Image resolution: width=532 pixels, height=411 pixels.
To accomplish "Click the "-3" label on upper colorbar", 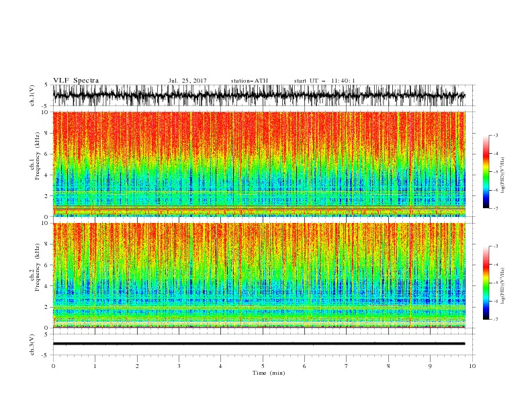I will [495, 135].
